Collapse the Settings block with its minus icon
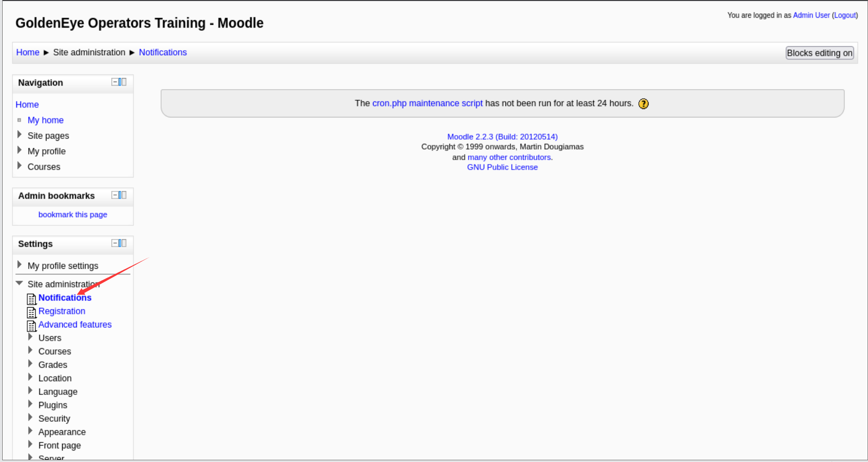 [115, 243]
